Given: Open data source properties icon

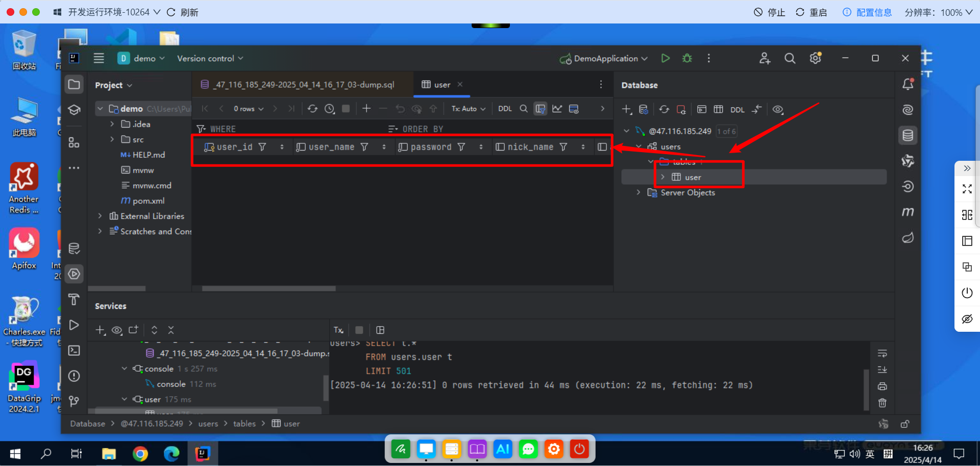Looking at the screenshot, I should [x=644, y=109].
